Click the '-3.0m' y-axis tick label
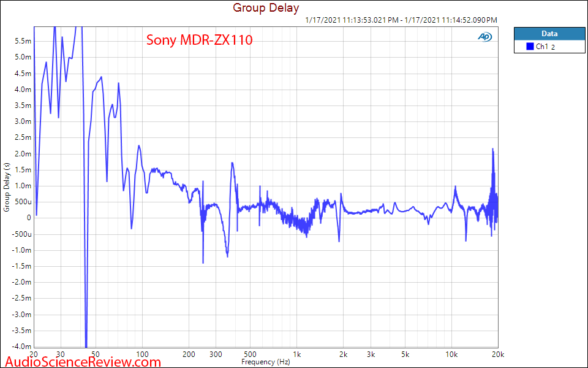The height and width of the screenshot is (368, 588). (22, 315)
